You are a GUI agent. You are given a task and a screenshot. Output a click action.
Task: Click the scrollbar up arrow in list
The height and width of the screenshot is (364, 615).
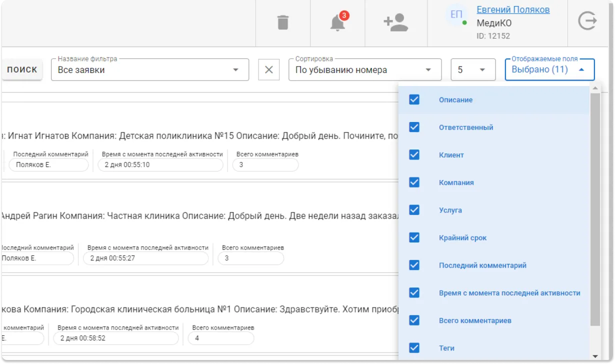click(x=595, y=88)
